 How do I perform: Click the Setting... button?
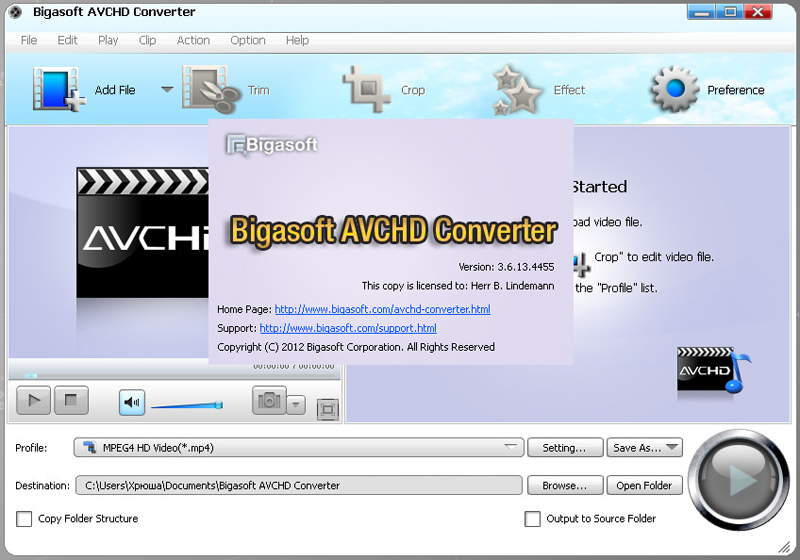coord(565,448)
